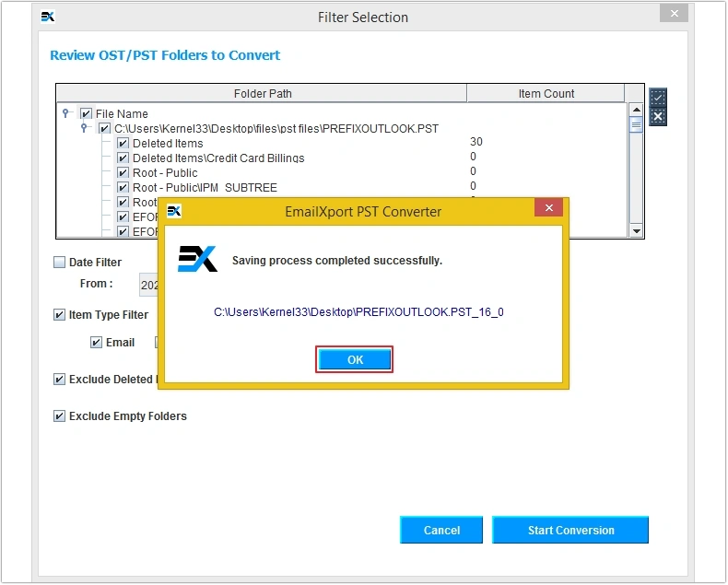Click the Filter Selection window EX logo
Viewport: 728px width, 585px height.
coord(48,18)
